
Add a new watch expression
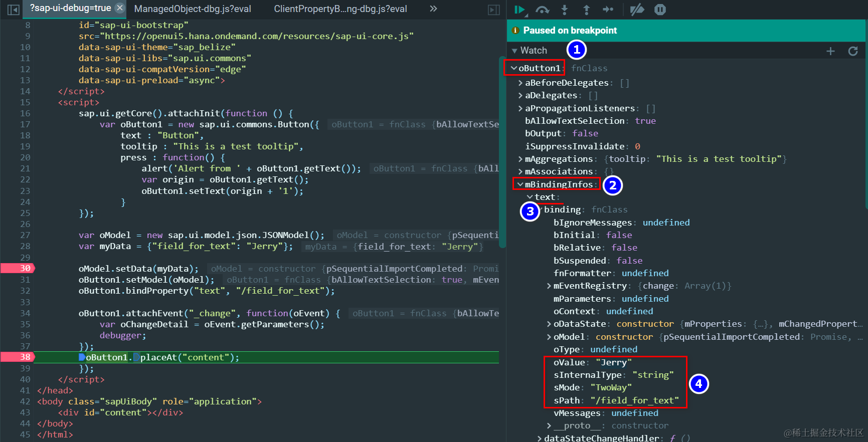click(x=830, y=51)
